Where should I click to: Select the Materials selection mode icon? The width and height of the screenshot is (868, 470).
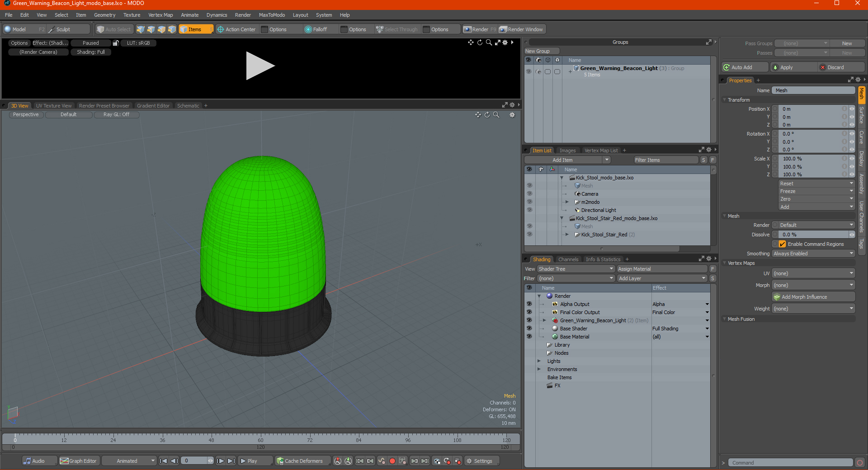pos(172,29)
